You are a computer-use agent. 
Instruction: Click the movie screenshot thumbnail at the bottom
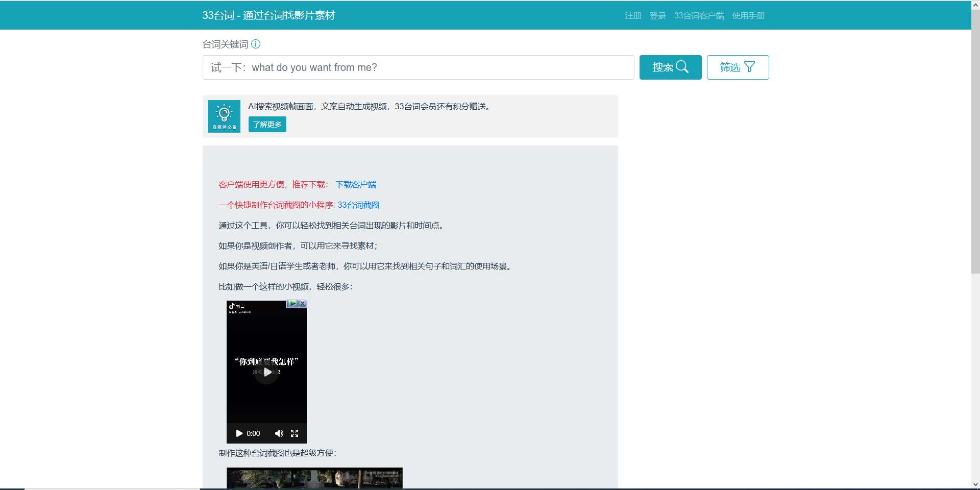click(x=314, y=478)
